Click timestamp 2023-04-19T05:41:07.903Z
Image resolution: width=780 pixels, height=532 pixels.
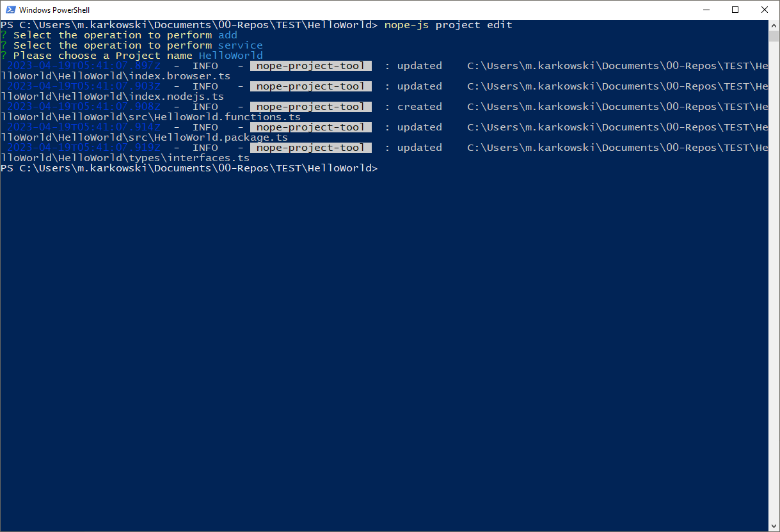[x=84, y=86]
